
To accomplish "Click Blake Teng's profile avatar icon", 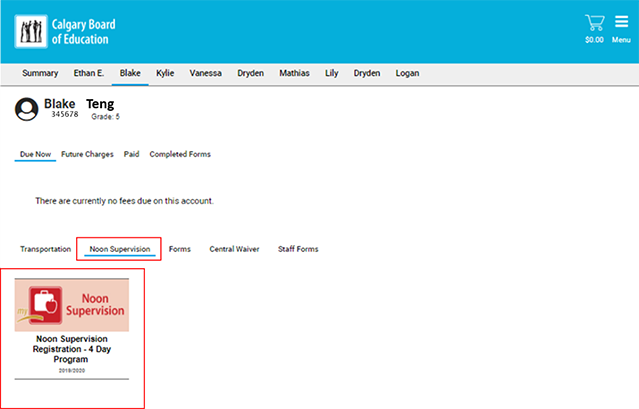I will click(27, 109).
